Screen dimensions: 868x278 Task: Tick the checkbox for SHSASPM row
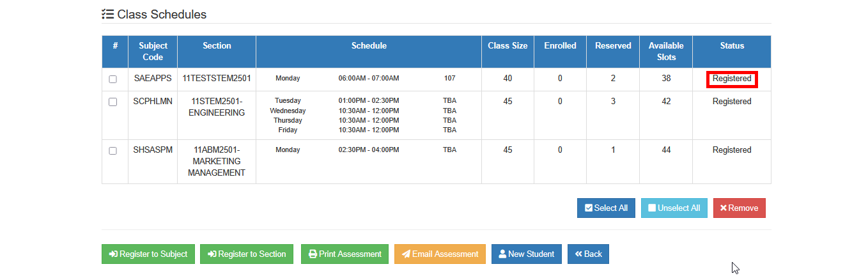coord(113,151)
